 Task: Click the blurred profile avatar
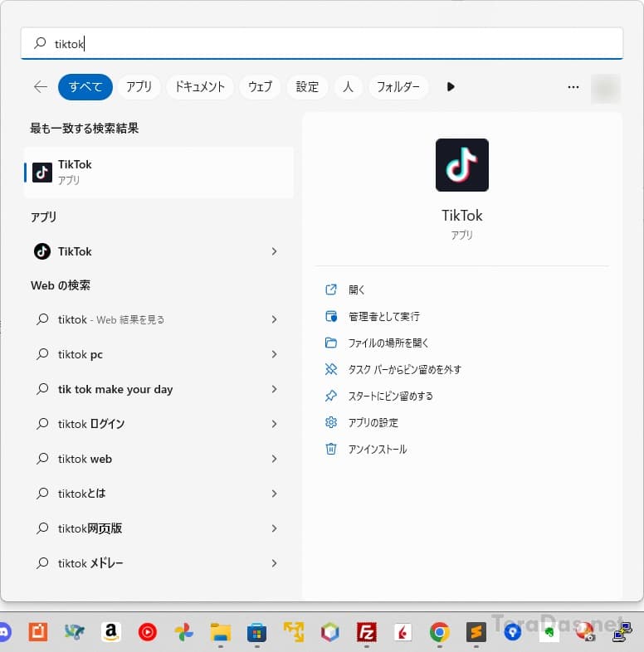click(x=606, y=88)
